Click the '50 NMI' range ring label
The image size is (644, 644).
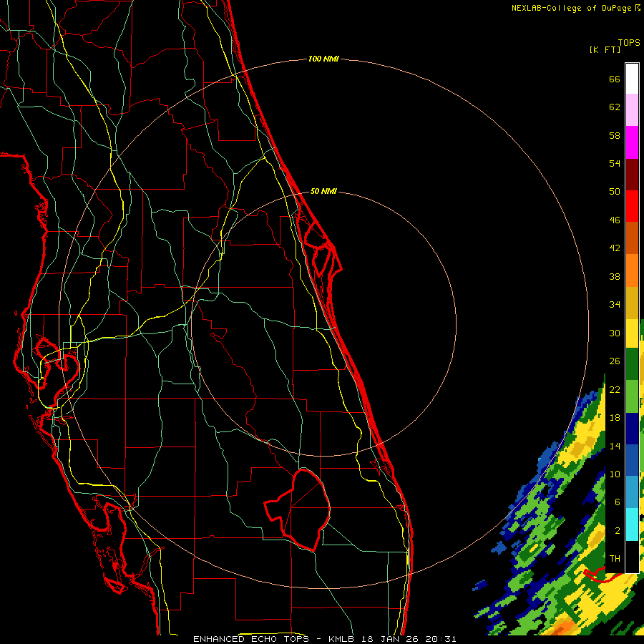click(x=323, y=191)
